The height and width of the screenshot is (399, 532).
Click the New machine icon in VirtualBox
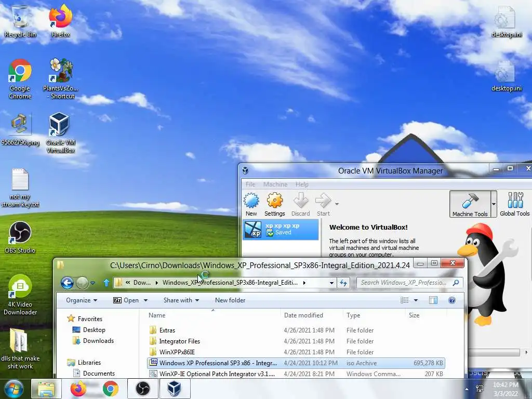tap(251, 204)
